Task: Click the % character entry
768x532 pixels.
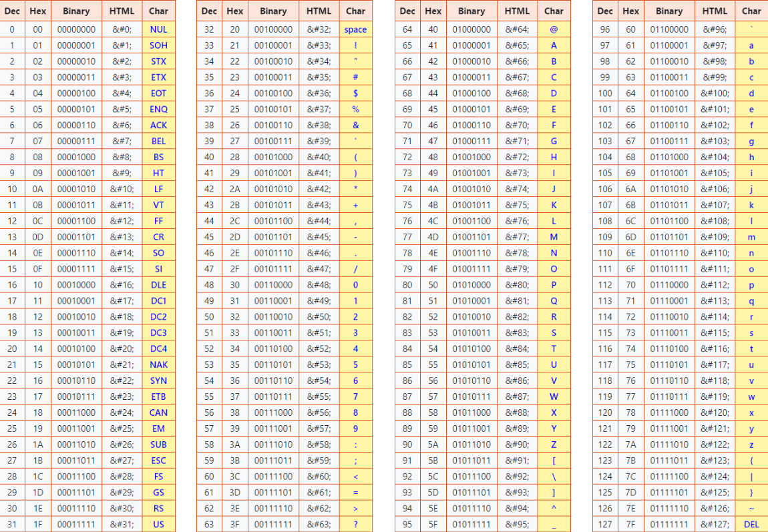Action: pyautogui.click(x=355, y=109)
